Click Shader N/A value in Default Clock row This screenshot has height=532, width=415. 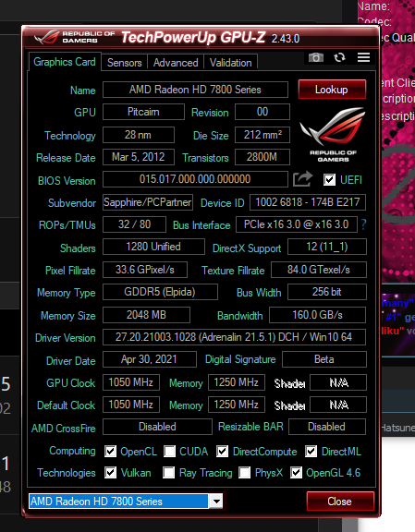point(338,405)
